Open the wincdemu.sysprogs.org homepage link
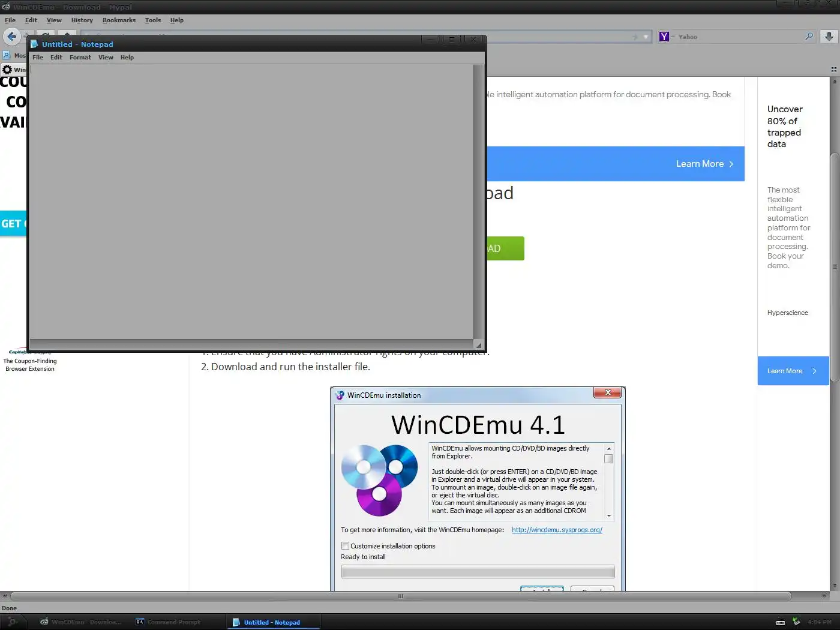 [557, 530]
